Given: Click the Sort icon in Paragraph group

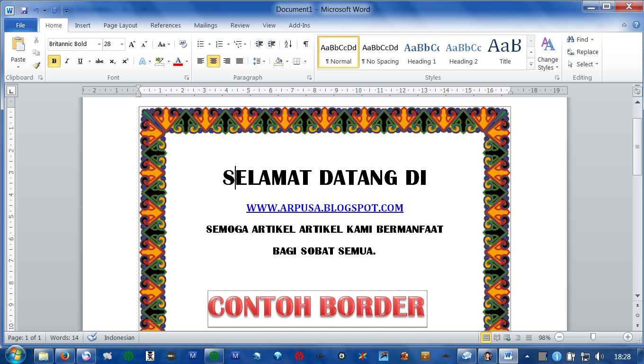Looking at the screenshot, I should pyautogui.click(x=287, y=44).
